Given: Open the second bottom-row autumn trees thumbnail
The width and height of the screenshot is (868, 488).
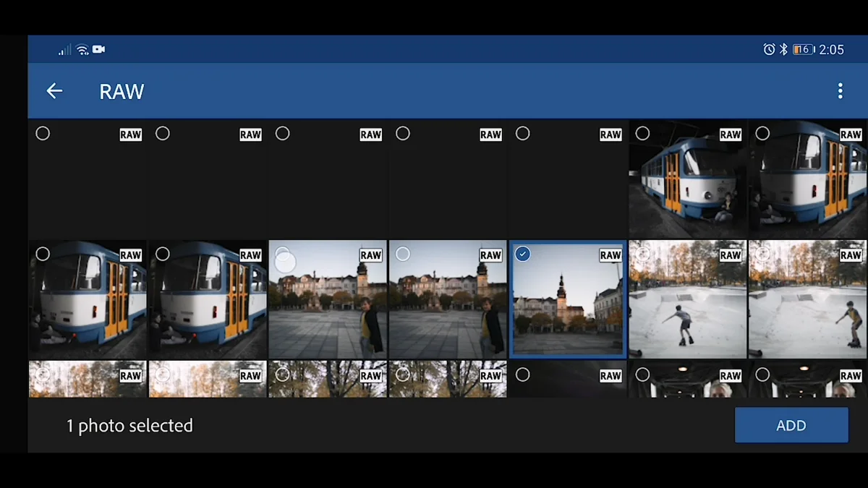Looking at the screenshot, I should click(208, 380).
